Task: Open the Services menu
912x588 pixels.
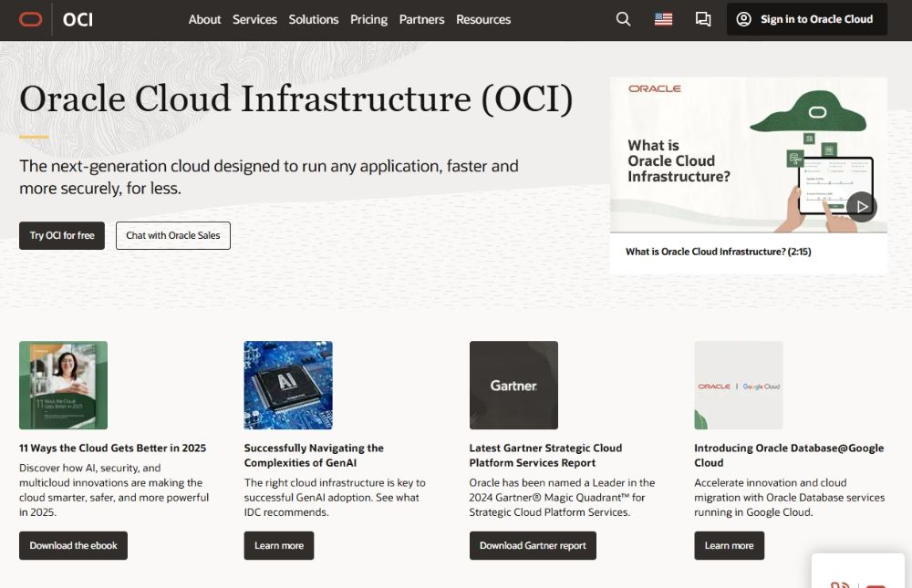Action: (254, 19)
